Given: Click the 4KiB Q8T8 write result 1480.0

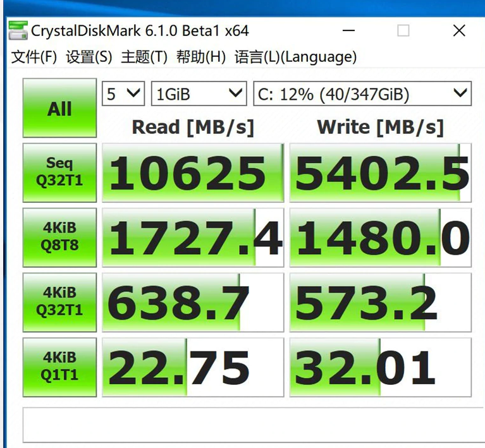Looking at the screenshot, I should point(381,238).
